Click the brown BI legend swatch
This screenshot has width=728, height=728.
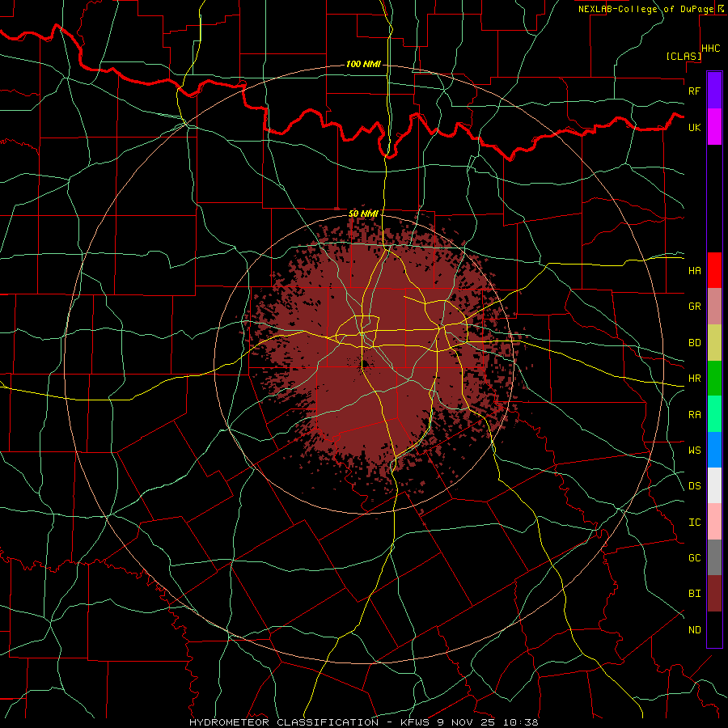(714, 594)
